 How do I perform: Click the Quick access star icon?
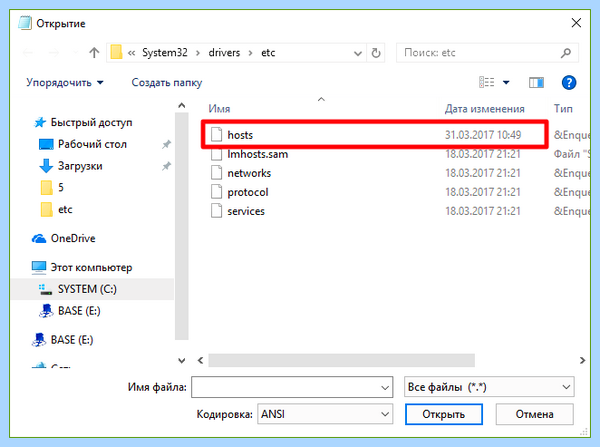[40, 122]
